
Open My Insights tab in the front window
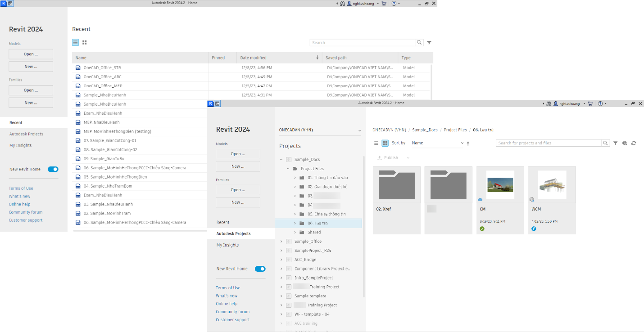coord(241,245)
